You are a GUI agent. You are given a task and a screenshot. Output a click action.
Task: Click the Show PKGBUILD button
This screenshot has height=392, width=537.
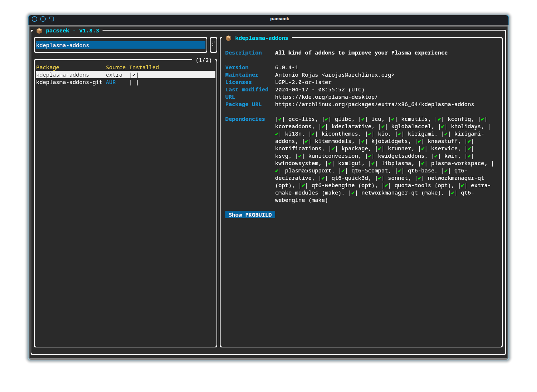[x=250, y=215]
